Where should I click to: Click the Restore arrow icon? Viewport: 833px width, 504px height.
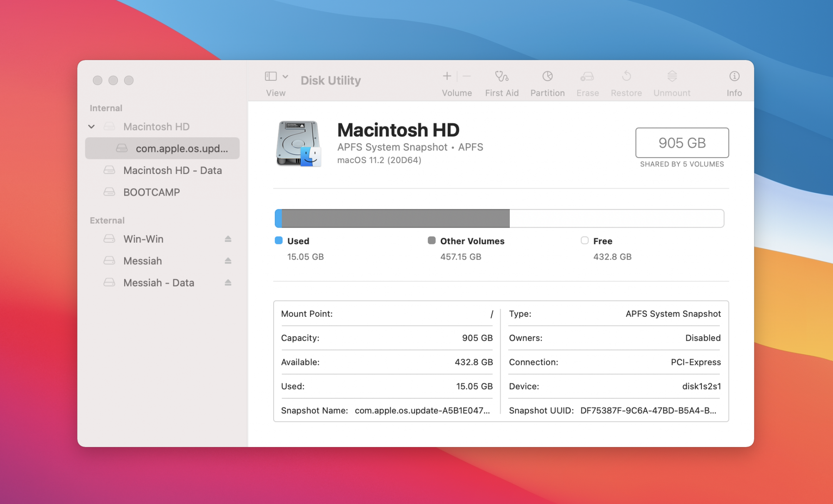pos(626,76)
